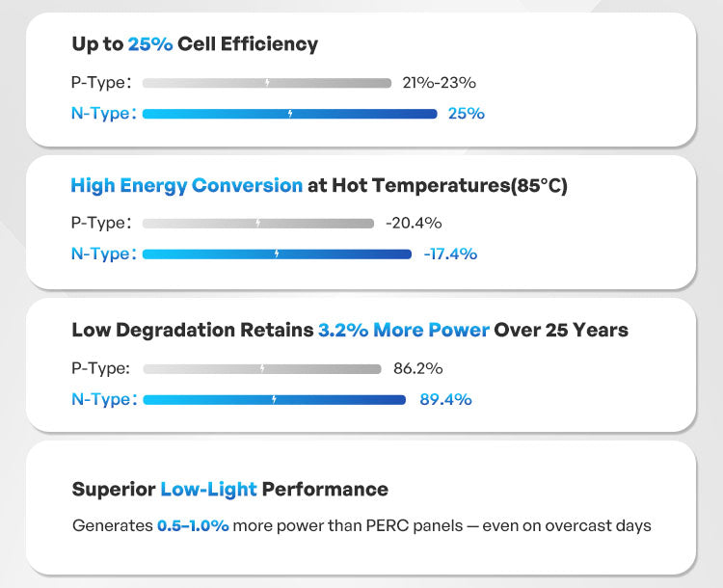
Task: Select the N-Type label under Cell Efficiency
Action: click(x=102, y=114)
